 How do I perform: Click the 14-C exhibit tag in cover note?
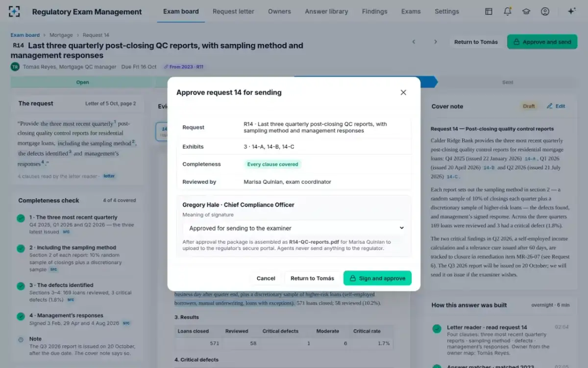click(x=453, y=177)
